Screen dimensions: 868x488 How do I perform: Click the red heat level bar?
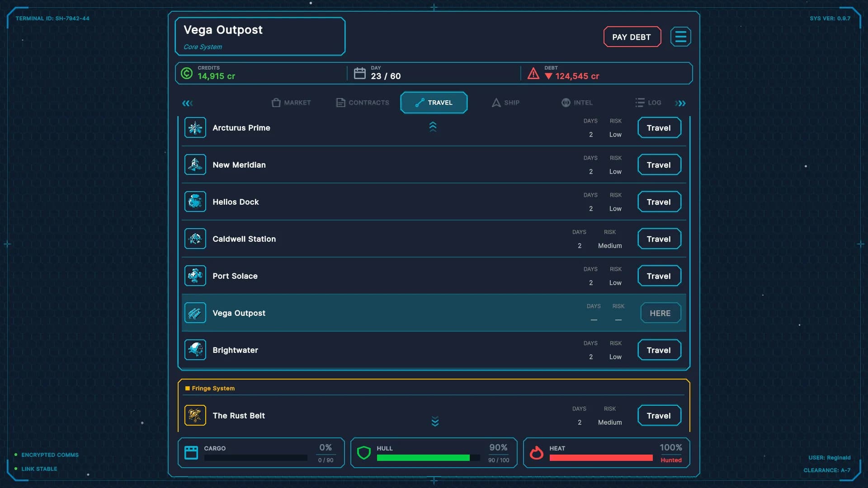pyautogui.click(x=601, y=458)
